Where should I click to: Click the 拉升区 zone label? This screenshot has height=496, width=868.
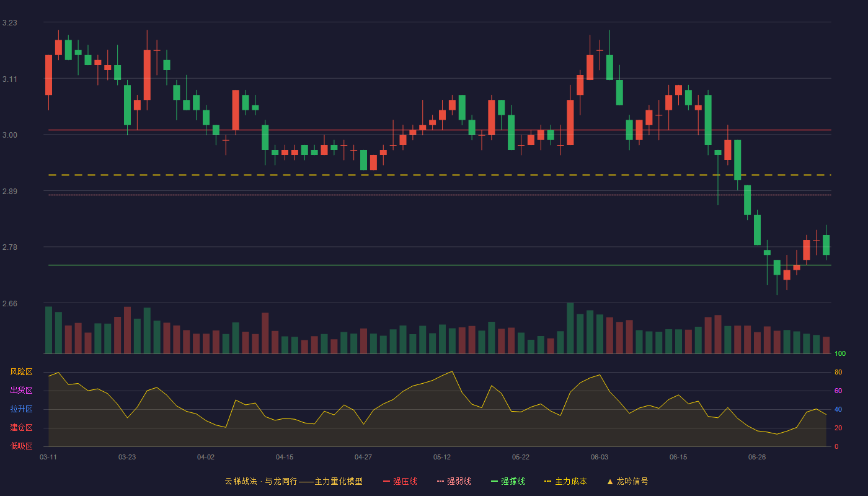21,409
